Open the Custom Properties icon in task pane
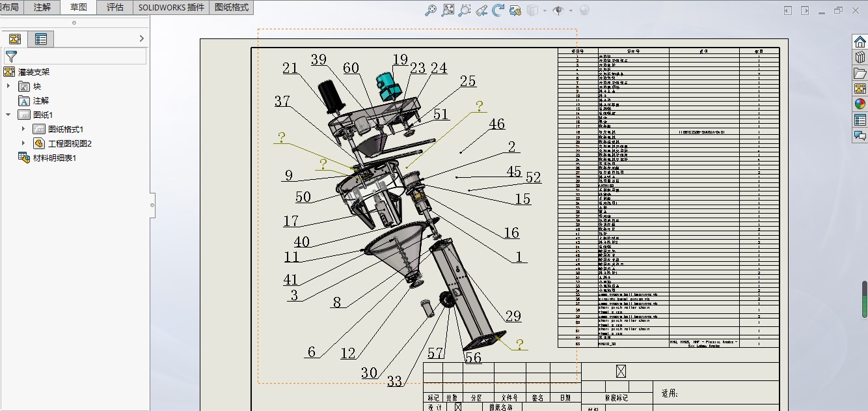The height and width of the screenshot is (411, 868). point(860,120)
